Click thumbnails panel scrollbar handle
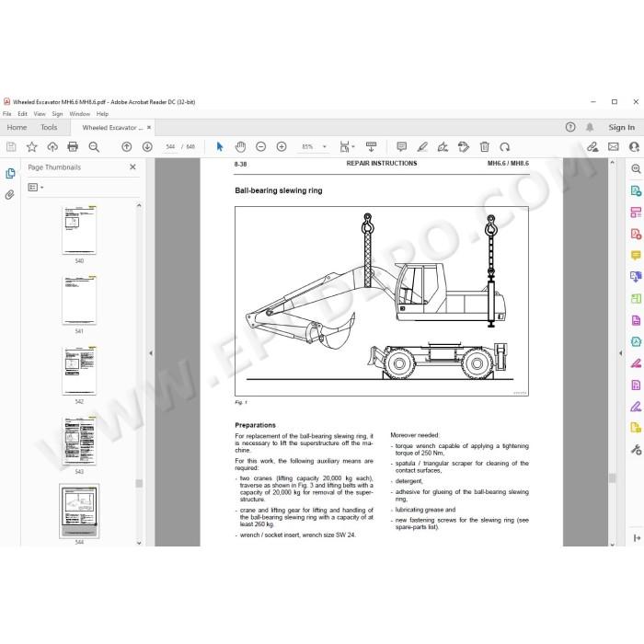Image resolution: width=644 pixels, height=644 pixels. click(139, 483)
